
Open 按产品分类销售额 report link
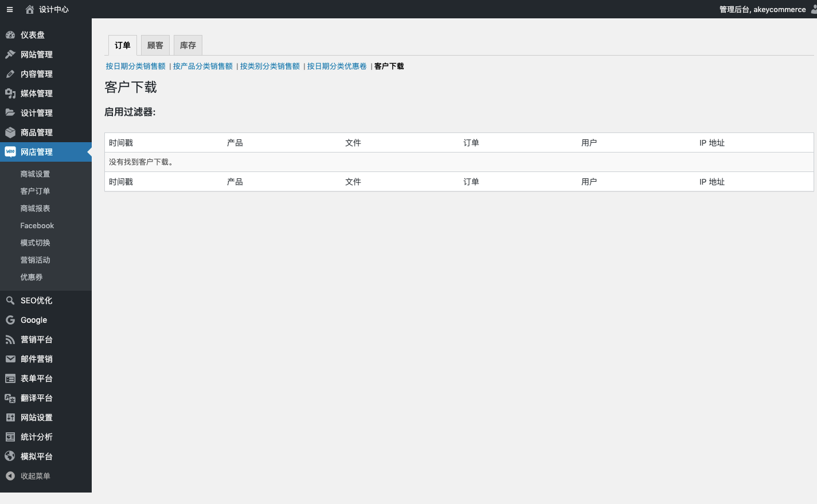pos(203,67)
